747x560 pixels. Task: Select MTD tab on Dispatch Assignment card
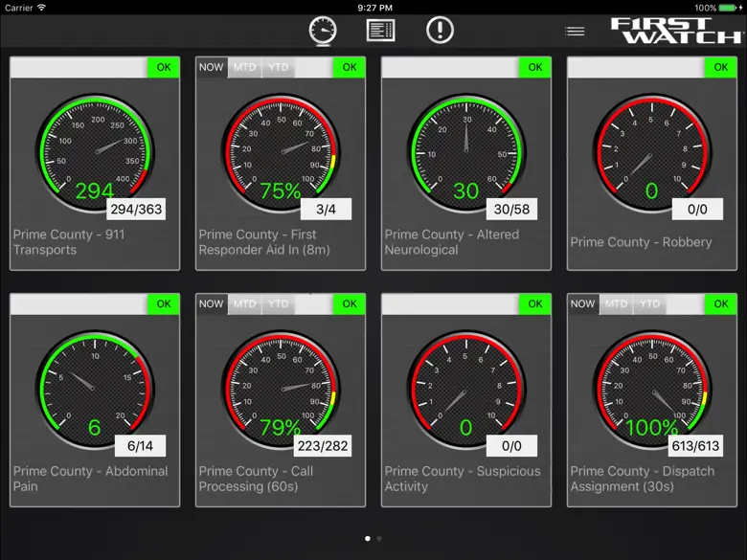pos(616,303)
